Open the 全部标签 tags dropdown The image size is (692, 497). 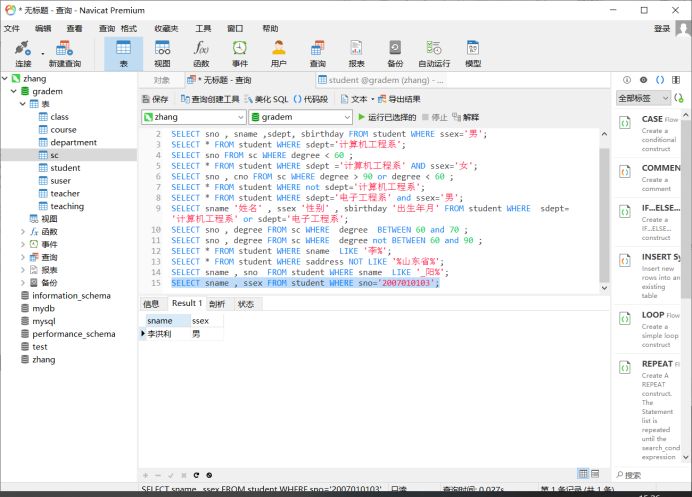[x=643, y=98]
